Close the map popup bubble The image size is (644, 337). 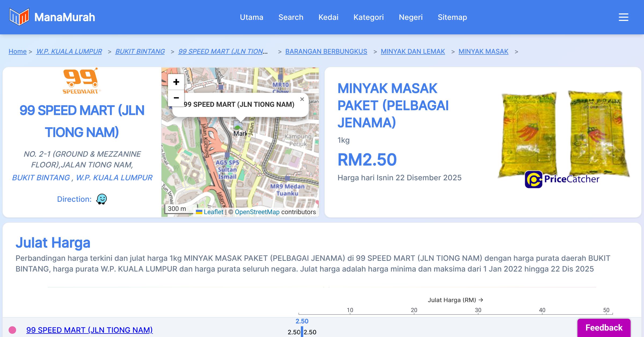[302, 99]
